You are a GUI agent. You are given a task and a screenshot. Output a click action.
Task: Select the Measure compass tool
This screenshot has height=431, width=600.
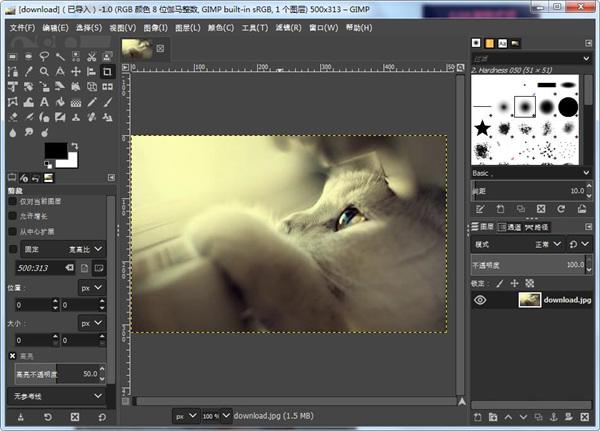[x=60, y=72]
